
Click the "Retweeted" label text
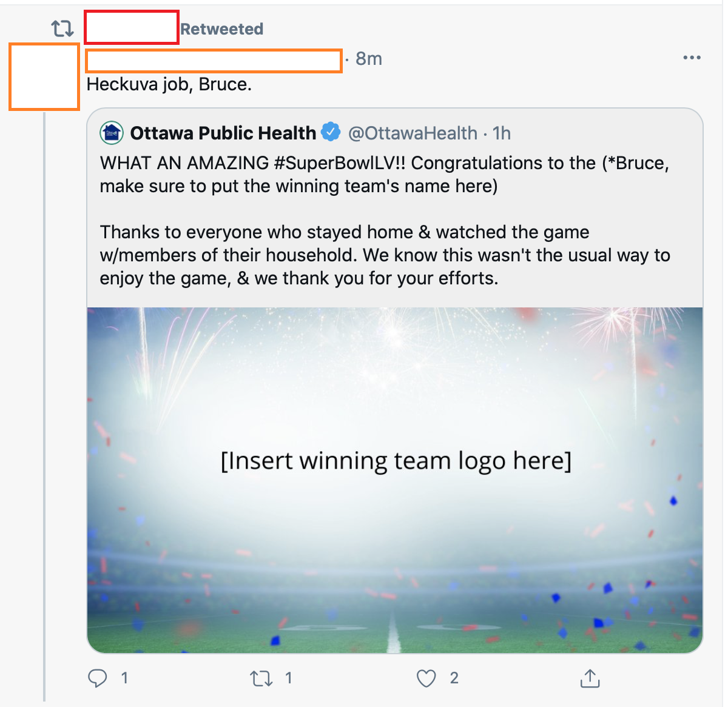(221, 29)
